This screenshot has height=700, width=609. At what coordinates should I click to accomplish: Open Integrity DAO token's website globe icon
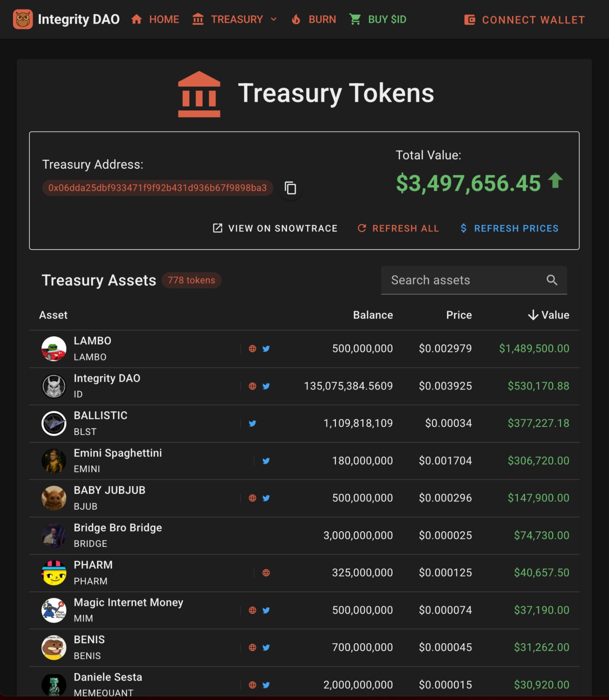[x=252, y=386]
